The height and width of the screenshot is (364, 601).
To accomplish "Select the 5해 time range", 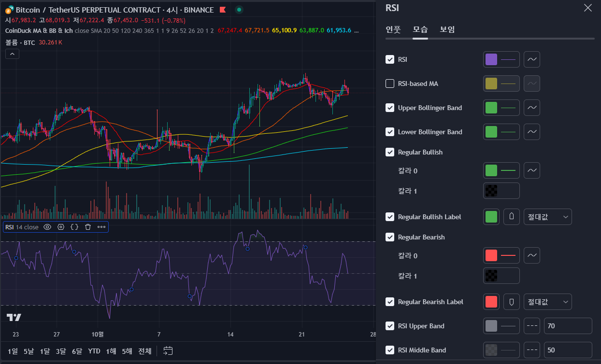I will [127, 351].
